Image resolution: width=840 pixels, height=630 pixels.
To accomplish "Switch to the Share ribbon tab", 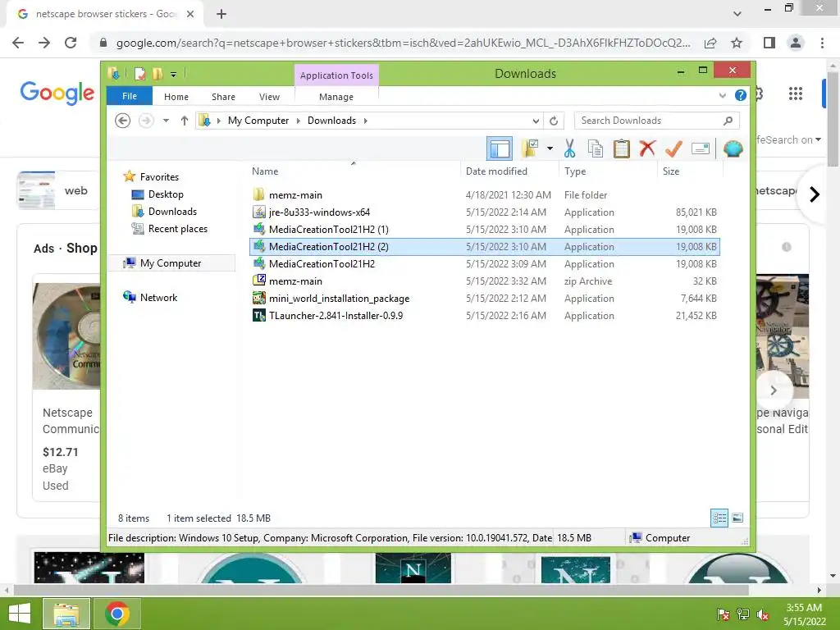I will click(223, 97).
